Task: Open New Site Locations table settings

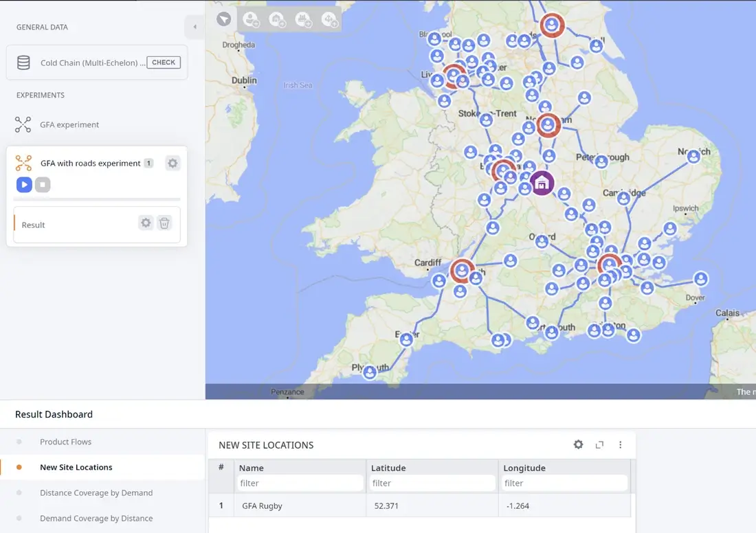Action: [x=578, y=445]
